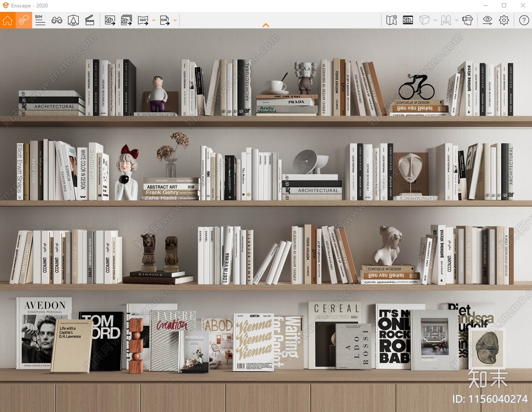Toggle the collaborative annotations icon
The height and width of the screenshot is (412, 532).
click(24, 20)
